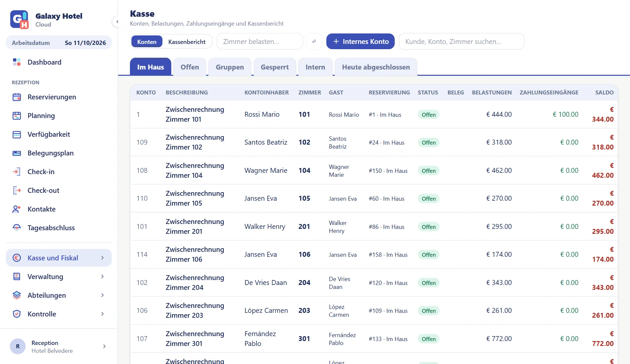
Task: Click the Internes Konto button
Action: (x=360, y=41)
